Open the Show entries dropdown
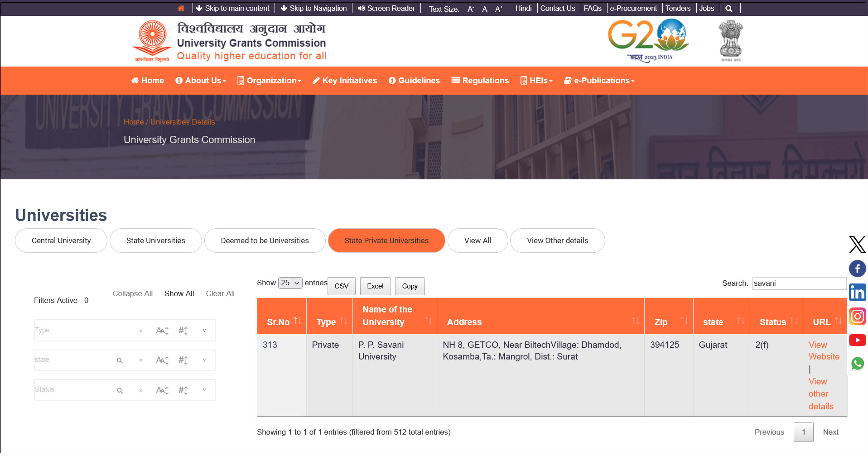The width and height of the screenshot is (868, 456). [x=290, y=283]
